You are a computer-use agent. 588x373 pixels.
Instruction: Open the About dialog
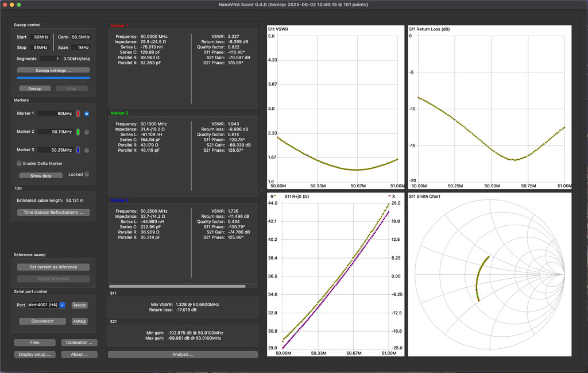79,354
